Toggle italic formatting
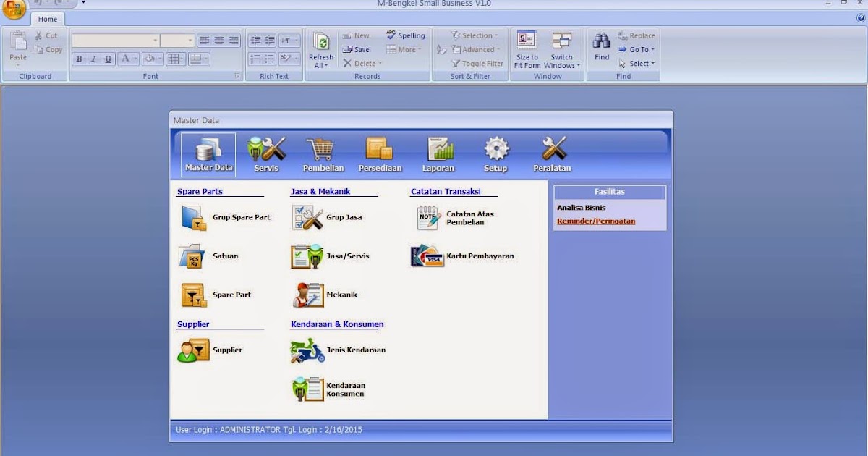 93,59
